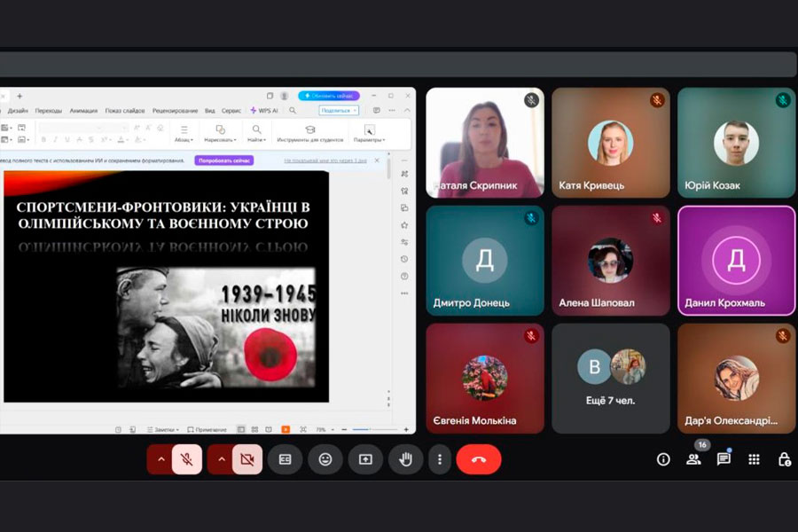Open the WPS account avatar icon
The image size is (798, 532).
click(285, 96)
